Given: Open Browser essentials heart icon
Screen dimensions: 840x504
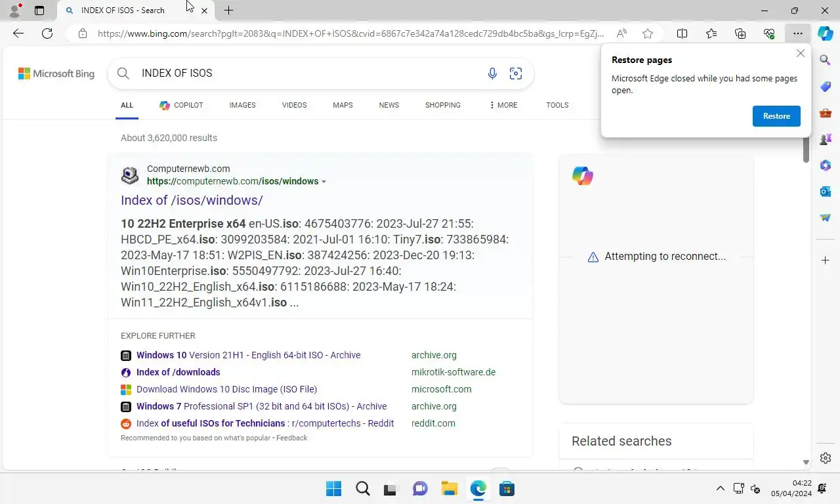Looking at the screenshot, I should tap(769, 33).
